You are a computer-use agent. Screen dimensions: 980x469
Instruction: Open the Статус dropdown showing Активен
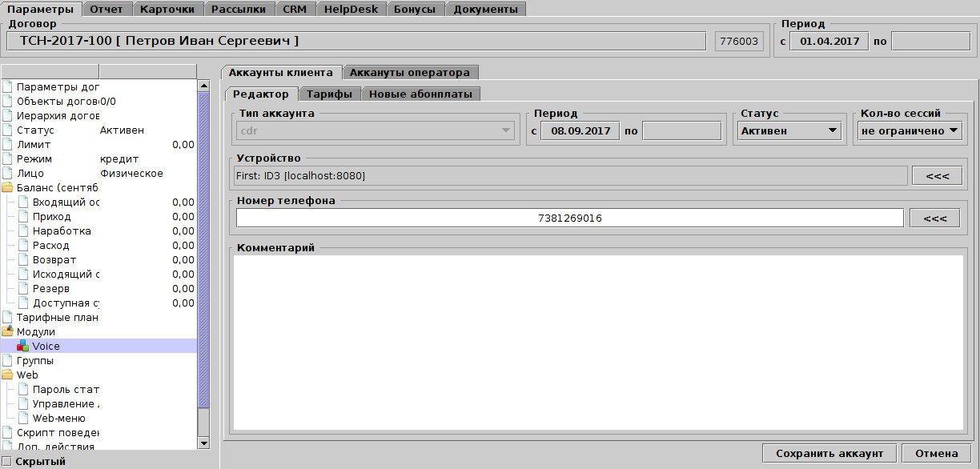(789, 130)
